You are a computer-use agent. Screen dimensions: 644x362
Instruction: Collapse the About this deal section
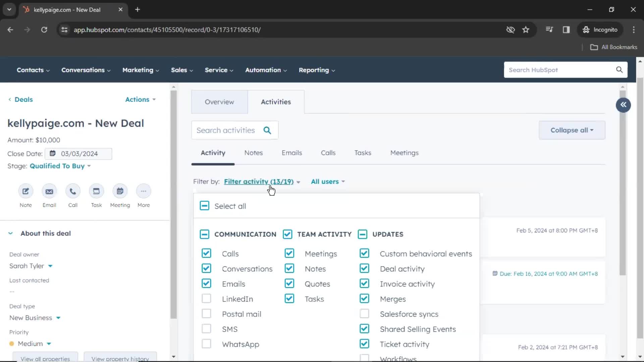10,233
